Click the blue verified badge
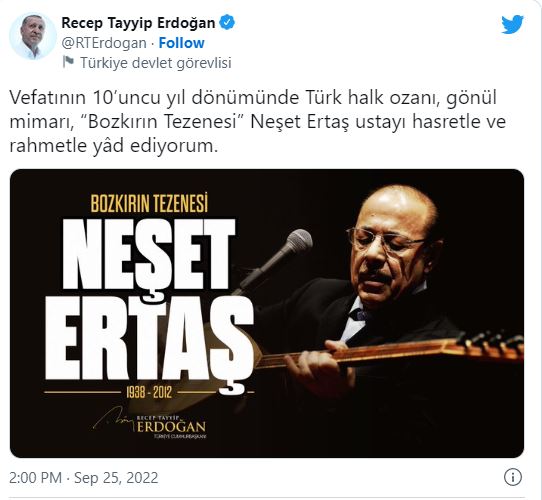 click(227, 22)
